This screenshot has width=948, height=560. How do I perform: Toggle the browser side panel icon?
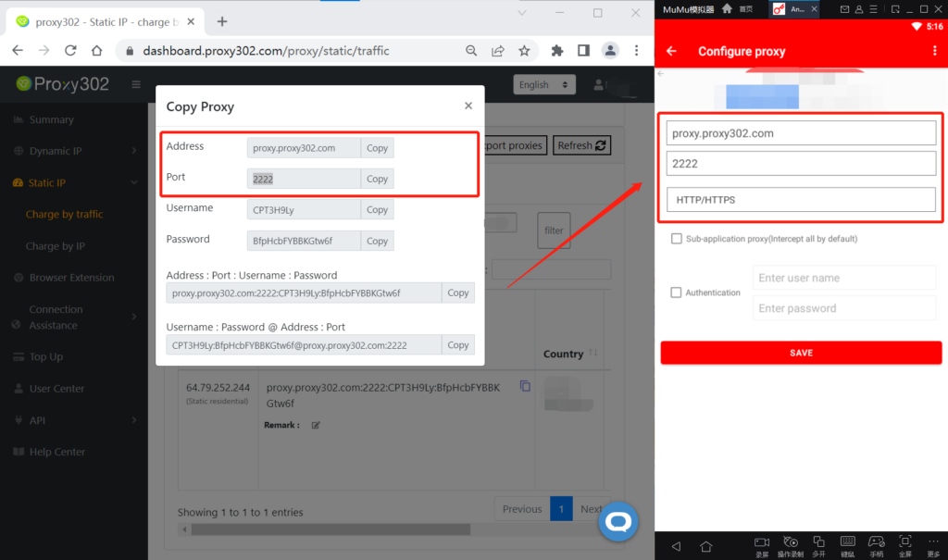tap(583, 51)
